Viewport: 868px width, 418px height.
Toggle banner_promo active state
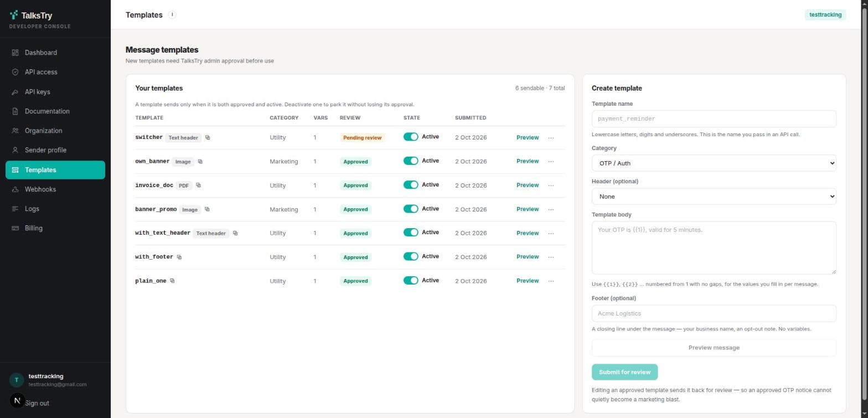pyautogui.click(x=411, y=209)
